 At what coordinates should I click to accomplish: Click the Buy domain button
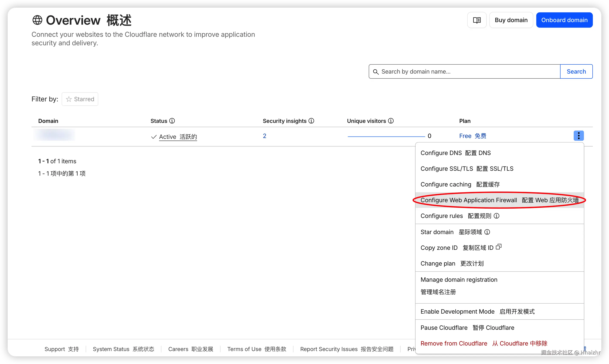click(x=511, y=20)
